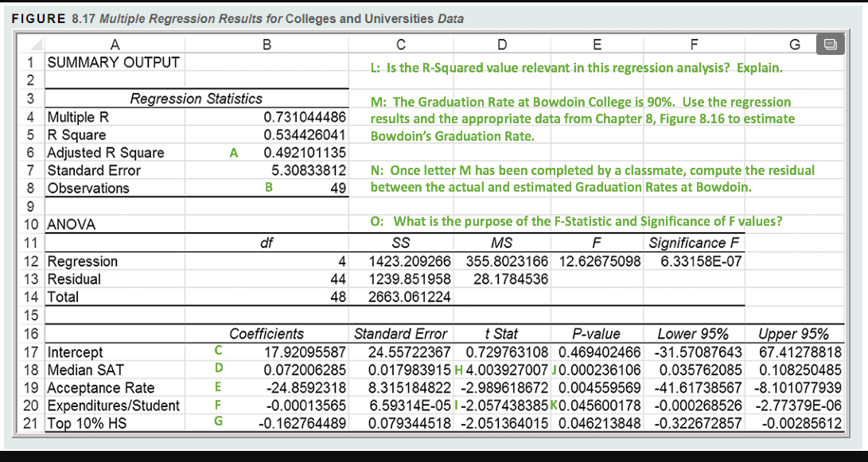This screenshot has width=868, height=462.
Task: Select the R Square value 0.534426041
Action: [x=305, y=135]
